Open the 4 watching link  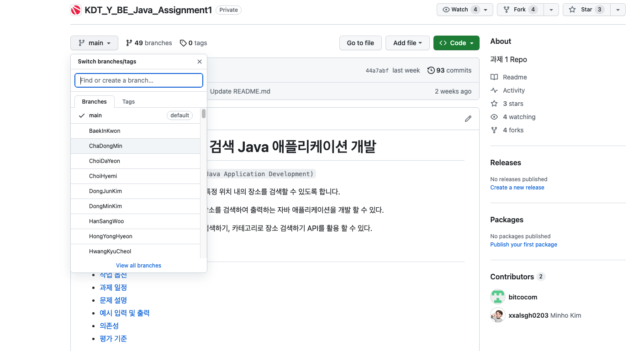point(513,117)
